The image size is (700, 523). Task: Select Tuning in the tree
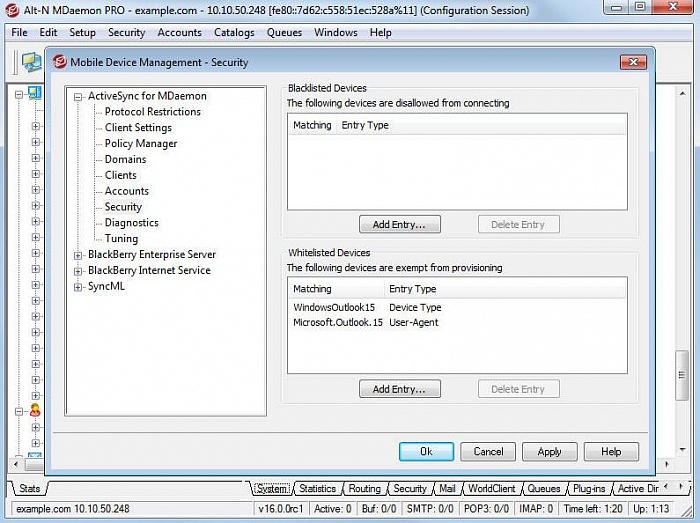point(121,238)
